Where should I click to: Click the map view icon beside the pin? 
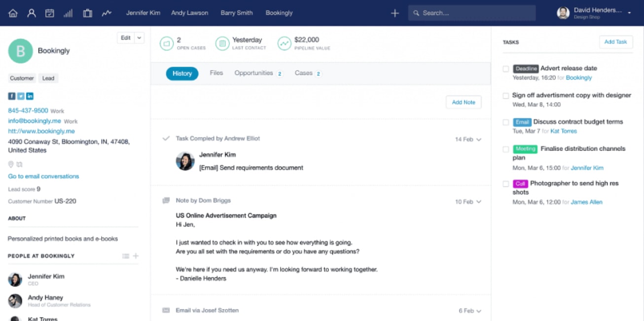tap(19, 164)
